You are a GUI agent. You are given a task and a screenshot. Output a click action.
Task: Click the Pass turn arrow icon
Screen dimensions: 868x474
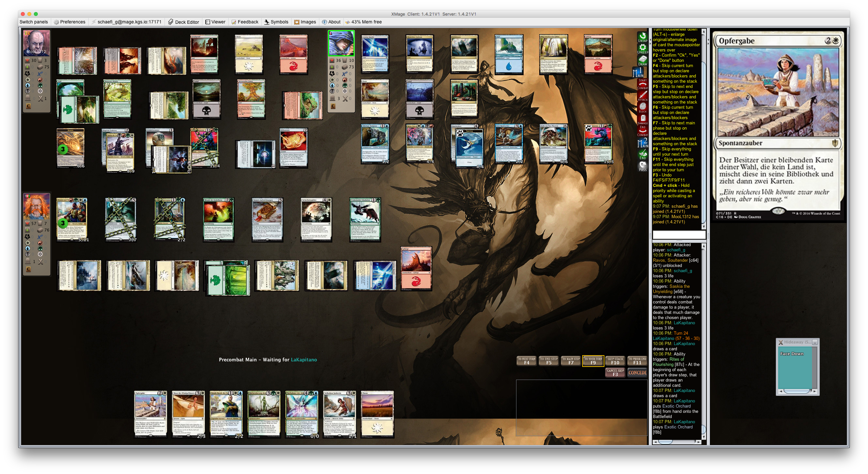642,166
